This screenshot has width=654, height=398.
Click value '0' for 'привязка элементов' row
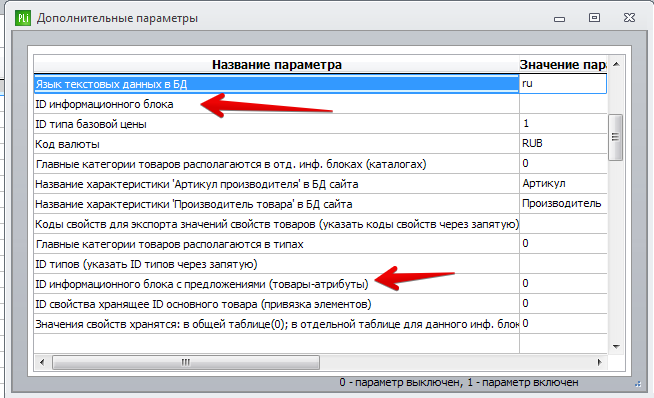click(x=563, y=304)
